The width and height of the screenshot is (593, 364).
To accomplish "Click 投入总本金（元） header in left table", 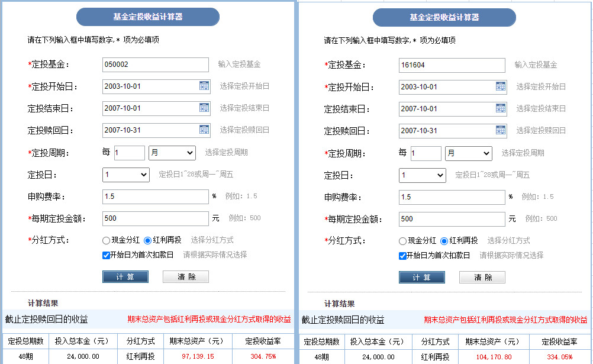I will point(83,342).
